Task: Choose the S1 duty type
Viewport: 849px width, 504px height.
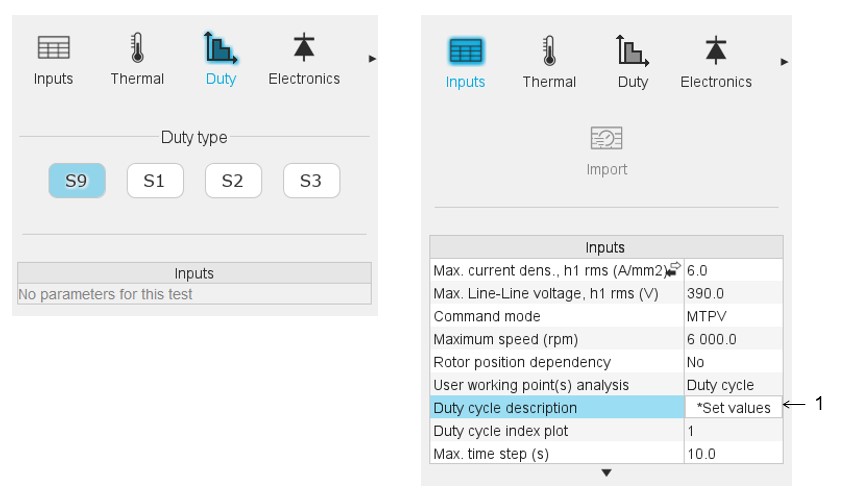Action: (x=155, y=182)
